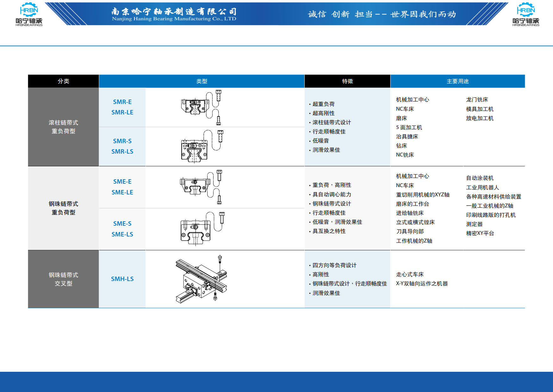This screenshot has width=553, height=392.
Task: Click the NC铣床 application text
Action: [x=405, y=155]
